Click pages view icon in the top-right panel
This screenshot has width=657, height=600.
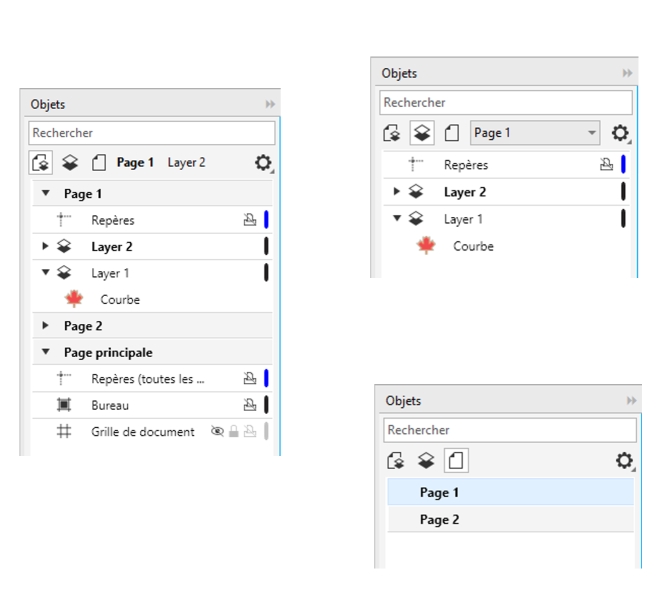[x=451, y=133]
